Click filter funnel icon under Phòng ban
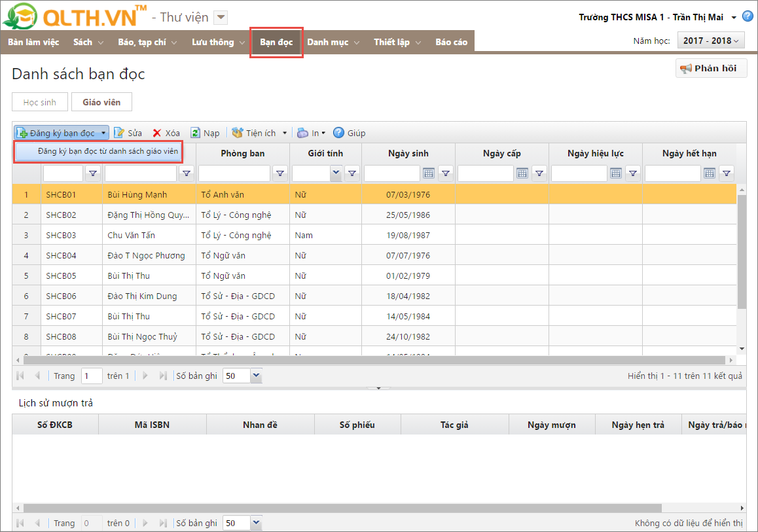 280,173
